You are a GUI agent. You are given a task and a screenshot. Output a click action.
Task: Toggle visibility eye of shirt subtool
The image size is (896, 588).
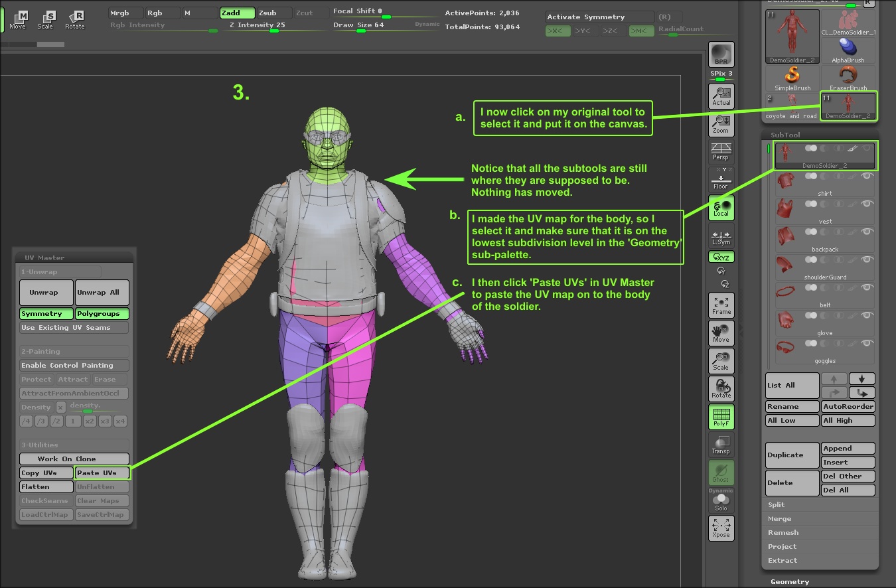click(x=867, y=176)
